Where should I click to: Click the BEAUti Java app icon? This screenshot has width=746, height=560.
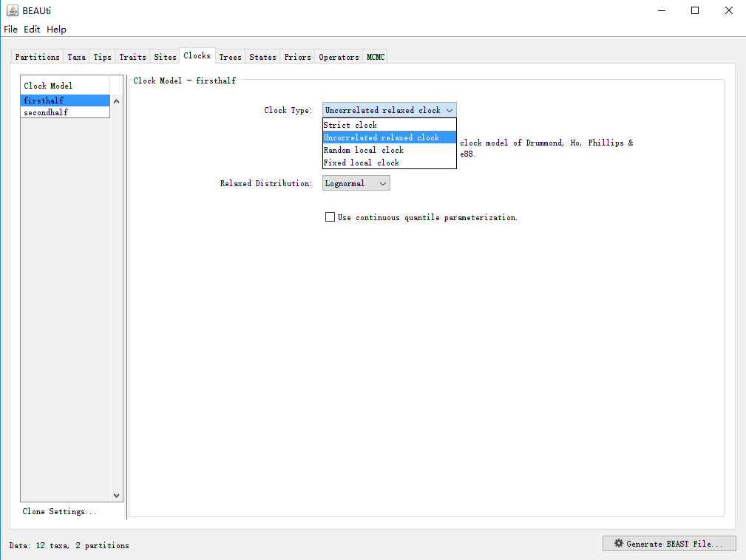pos(13,10)
